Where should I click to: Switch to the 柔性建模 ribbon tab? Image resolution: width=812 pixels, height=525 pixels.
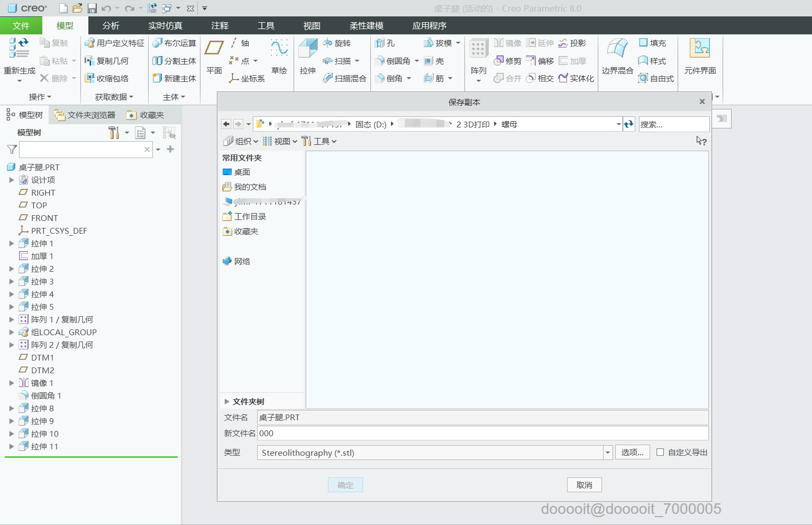(367, 25)
